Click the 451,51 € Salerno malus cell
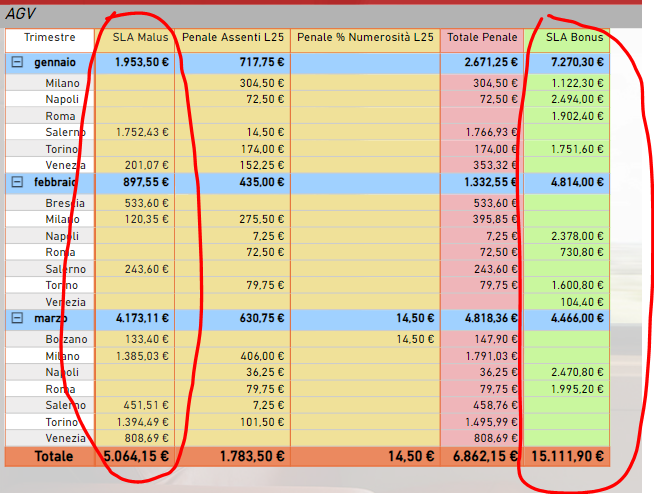Image resolution: width=654 pixels, height=494 pixels. coord(146,405)
